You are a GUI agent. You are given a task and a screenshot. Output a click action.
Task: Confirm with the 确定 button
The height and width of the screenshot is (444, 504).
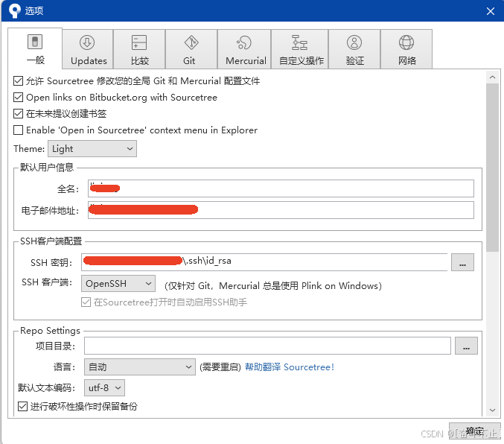(x=474, y=431)
